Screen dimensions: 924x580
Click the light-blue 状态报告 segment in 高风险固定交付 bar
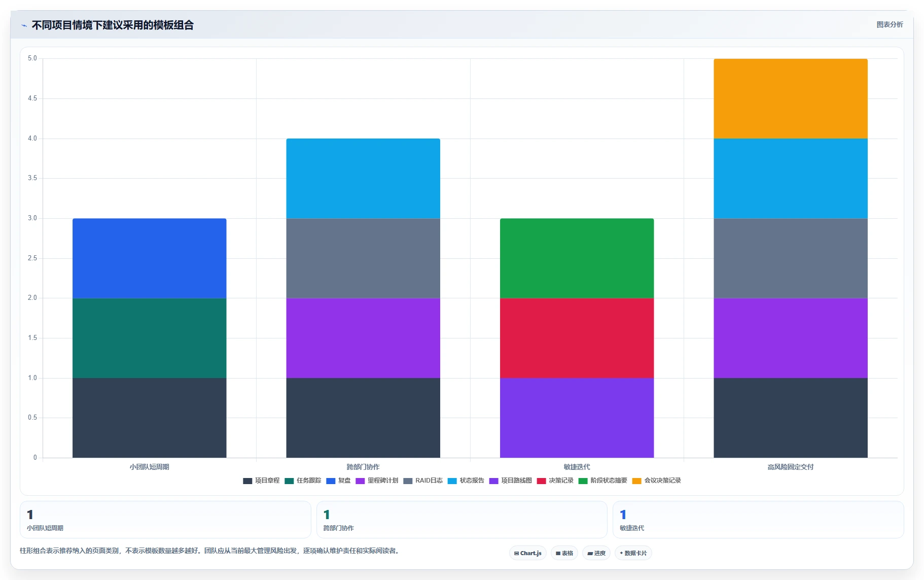coord(791,179)
